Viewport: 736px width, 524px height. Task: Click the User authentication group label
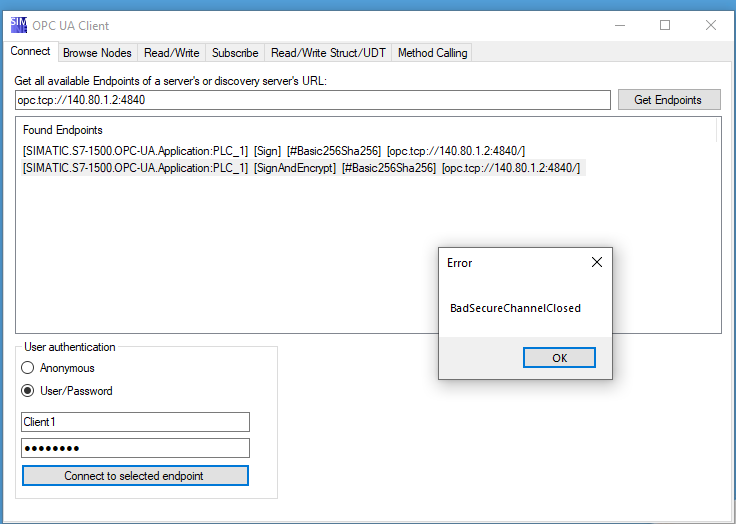click(69, 347)
